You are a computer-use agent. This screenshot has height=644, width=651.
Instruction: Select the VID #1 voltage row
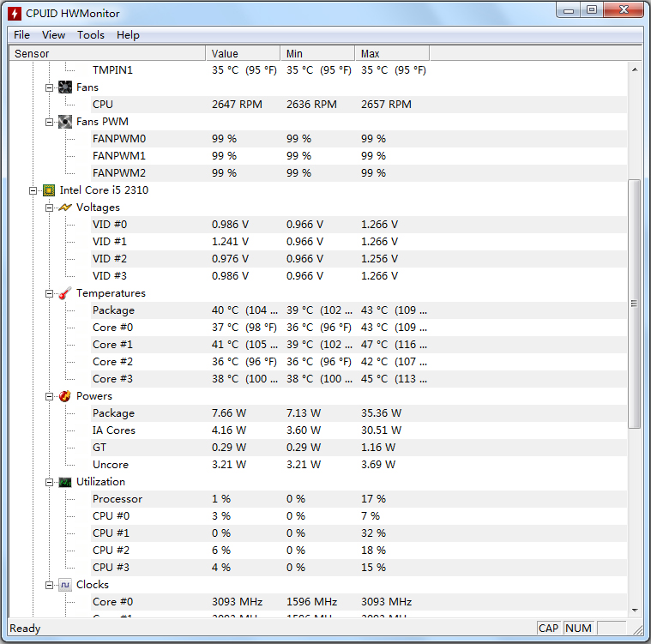pyautogui.click(x=359, y=242)
